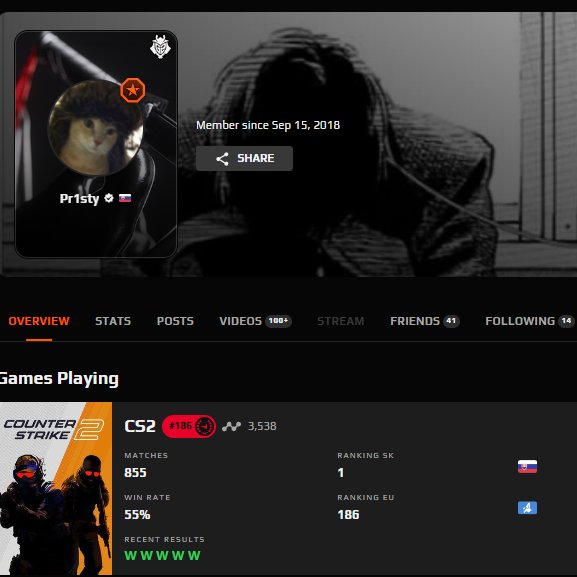The image size is (577, 577).
Task: Click the verified checkmark next to Pr1sty
Action: click(x=109, y=198)
